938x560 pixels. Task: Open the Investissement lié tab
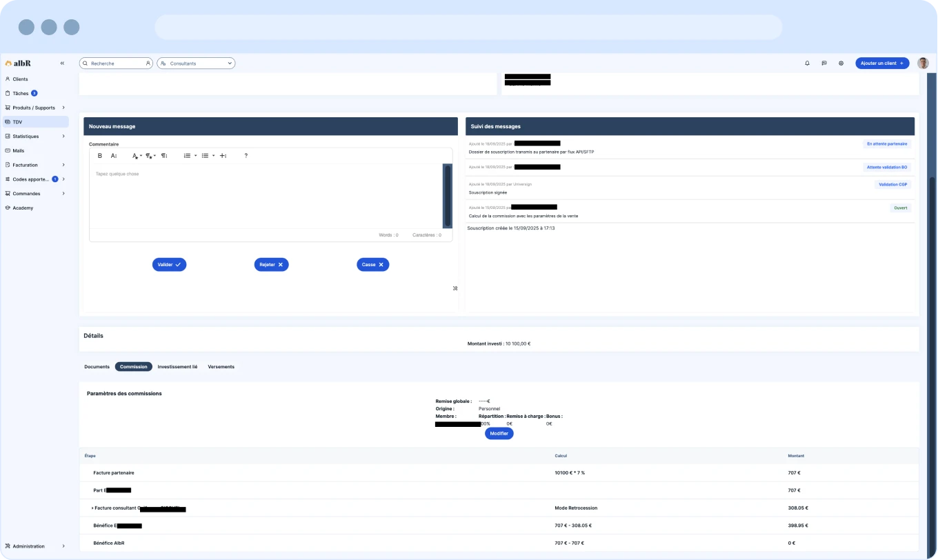[x=177, y=367]
